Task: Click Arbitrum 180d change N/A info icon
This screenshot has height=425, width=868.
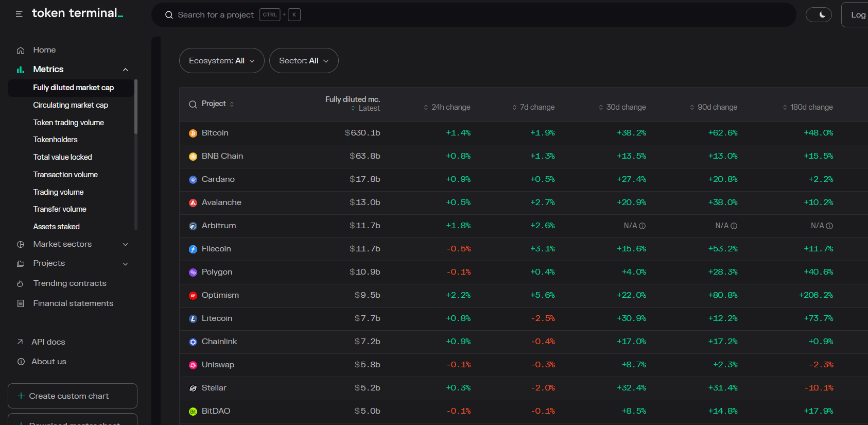Action: (829, 226)
